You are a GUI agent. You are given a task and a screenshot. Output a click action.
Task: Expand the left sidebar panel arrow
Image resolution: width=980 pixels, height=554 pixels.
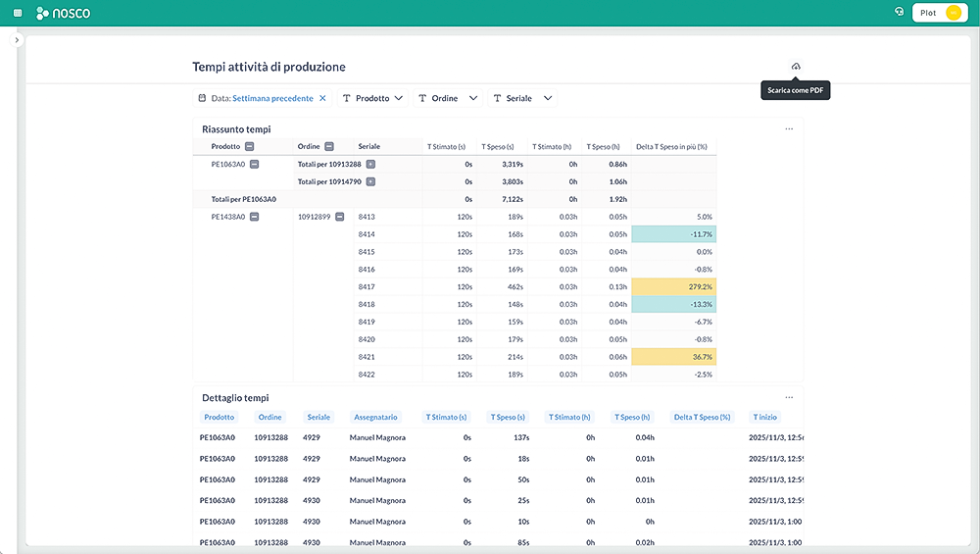[17, 40]
